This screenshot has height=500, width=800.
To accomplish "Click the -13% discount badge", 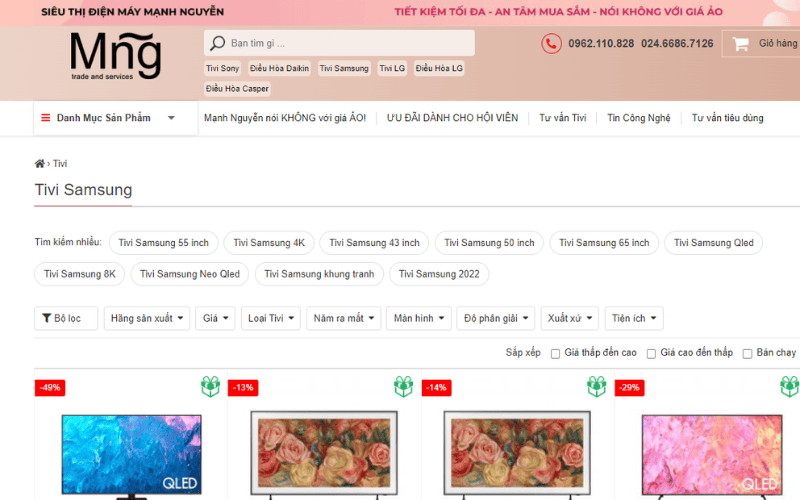I will [x=243, y=388].
